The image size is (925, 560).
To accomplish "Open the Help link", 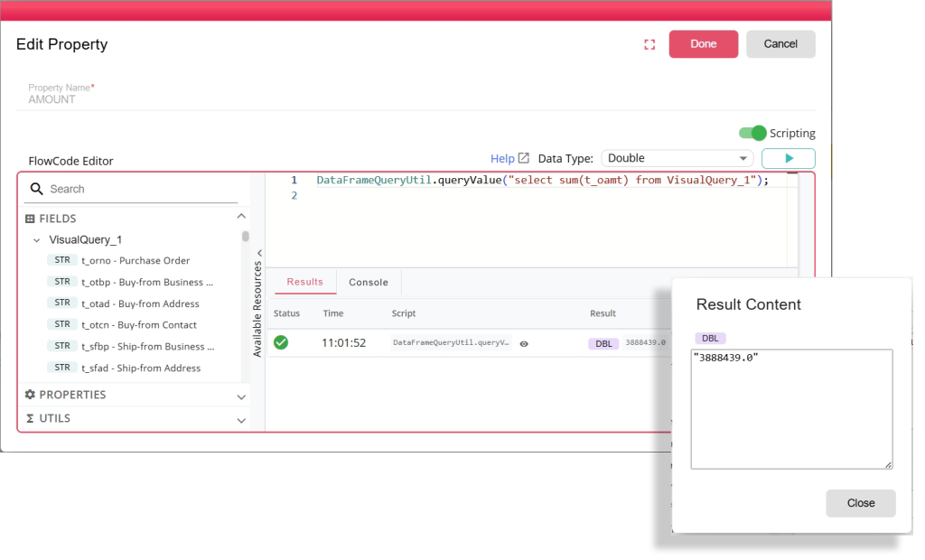I will coord(509,158).
